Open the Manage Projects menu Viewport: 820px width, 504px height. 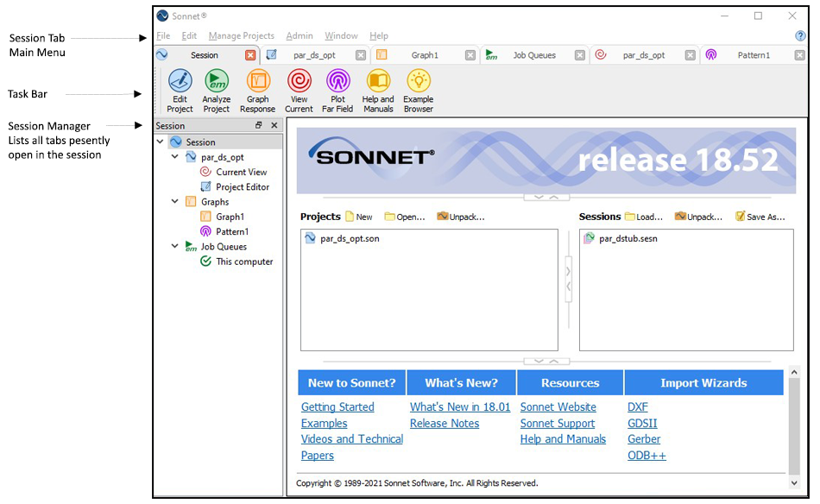pos(241,35)
